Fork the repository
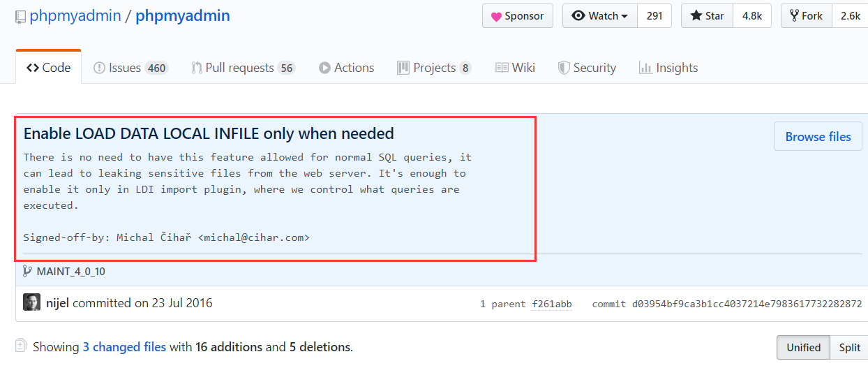This screenshot has height=368, width=868. tap(806, 16)
